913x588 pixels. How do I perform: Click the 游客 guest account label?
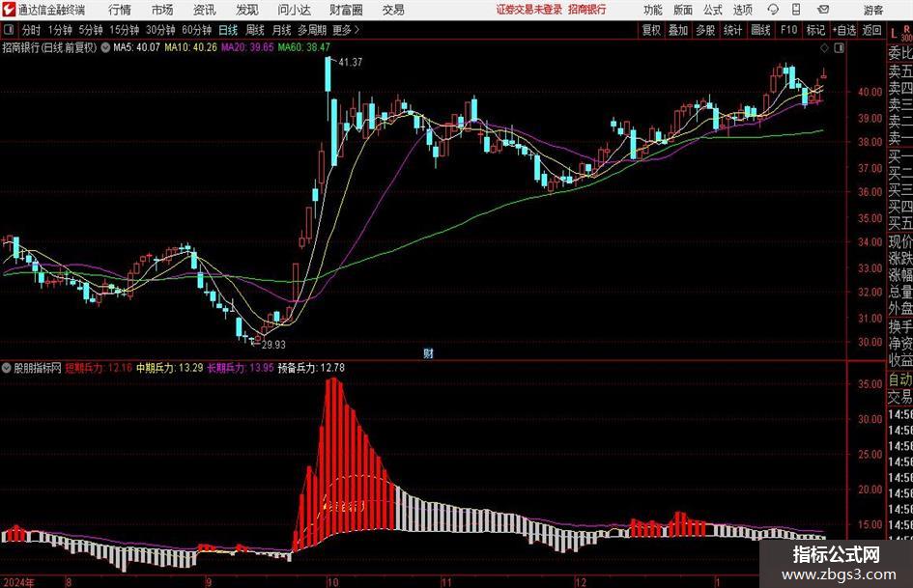(x=872, y=10)
